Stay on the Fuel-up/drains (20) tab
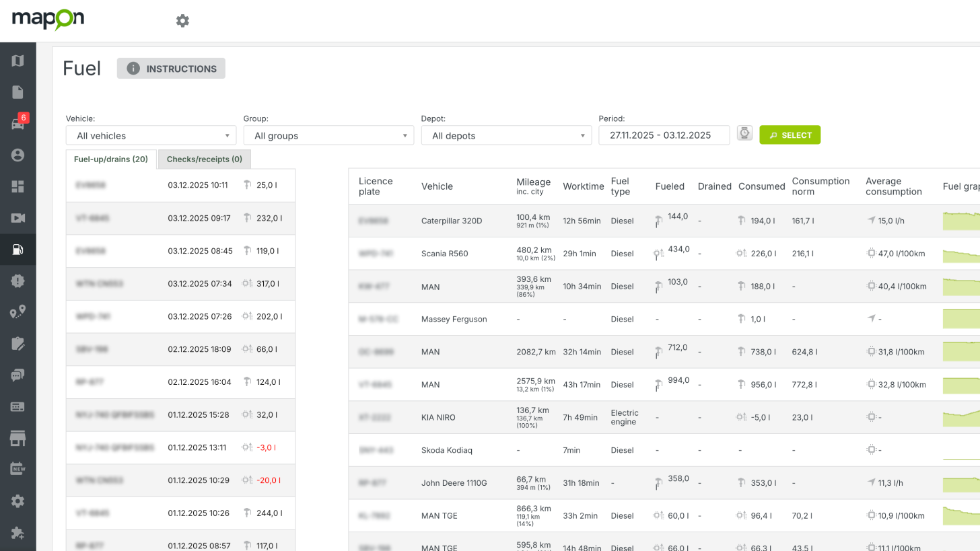Viewport: 980px width, 551px height. coord(111,159)
